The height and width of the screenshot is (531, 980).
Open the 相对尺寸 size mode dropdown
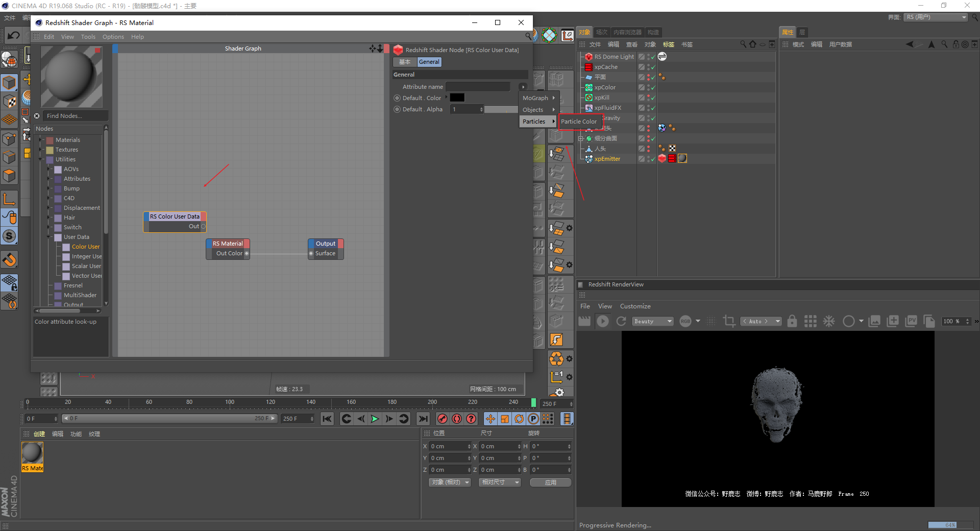(500, 482)
